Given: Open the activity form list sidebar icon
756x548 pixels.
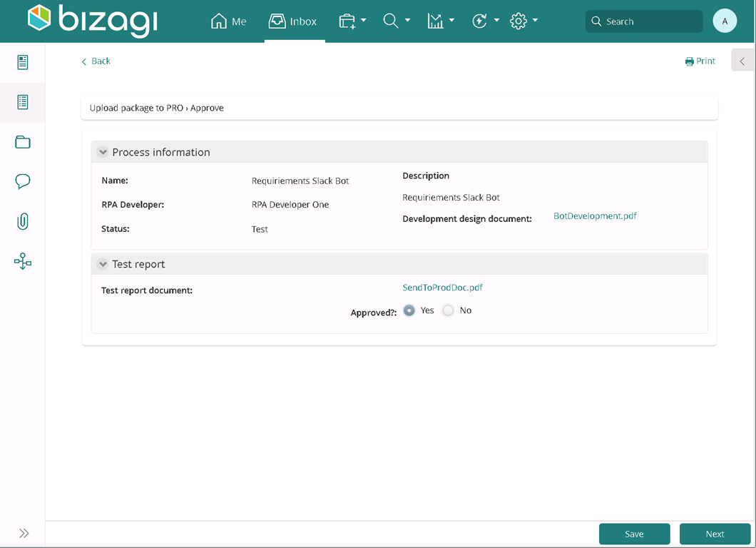Looking at the screenshot, I should pyautogui.click(x=23, y=102).
